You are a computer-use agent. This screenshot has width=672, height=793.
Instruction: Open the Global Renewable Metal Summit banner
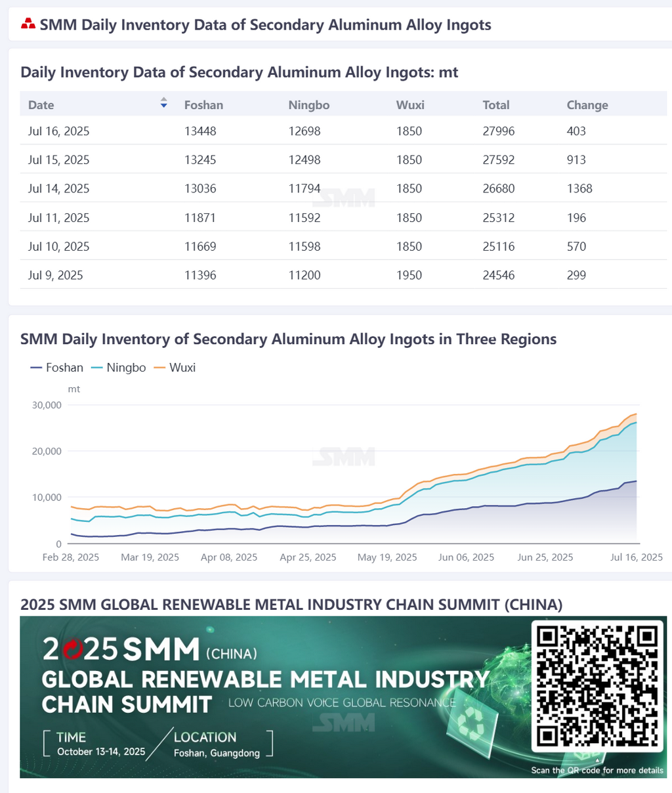tap(343, 697)
